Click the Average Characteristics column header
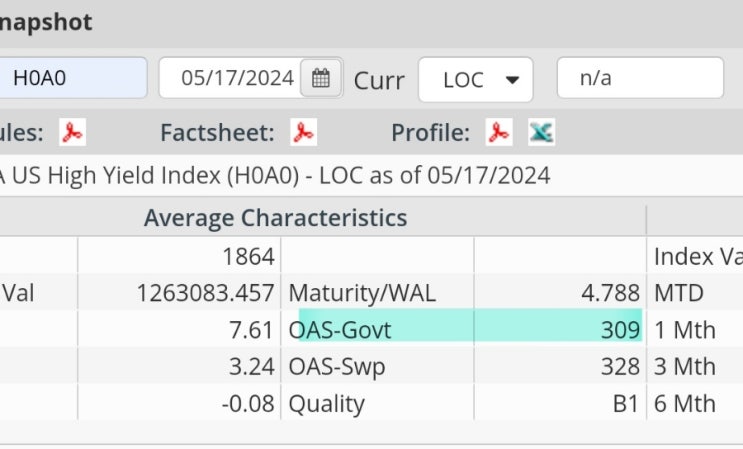 point(275,218)
